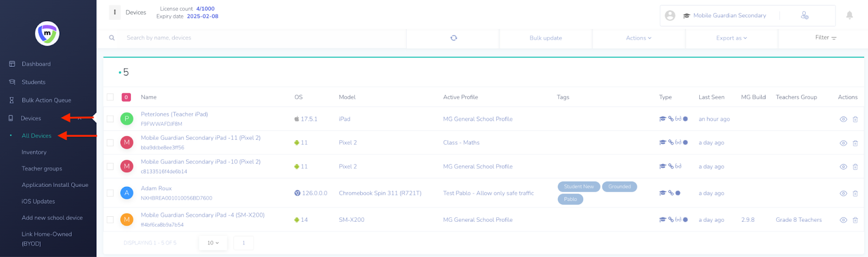868x257 pixels.
Task: Open Bulk Action Queue
Action: pos(46,101)
